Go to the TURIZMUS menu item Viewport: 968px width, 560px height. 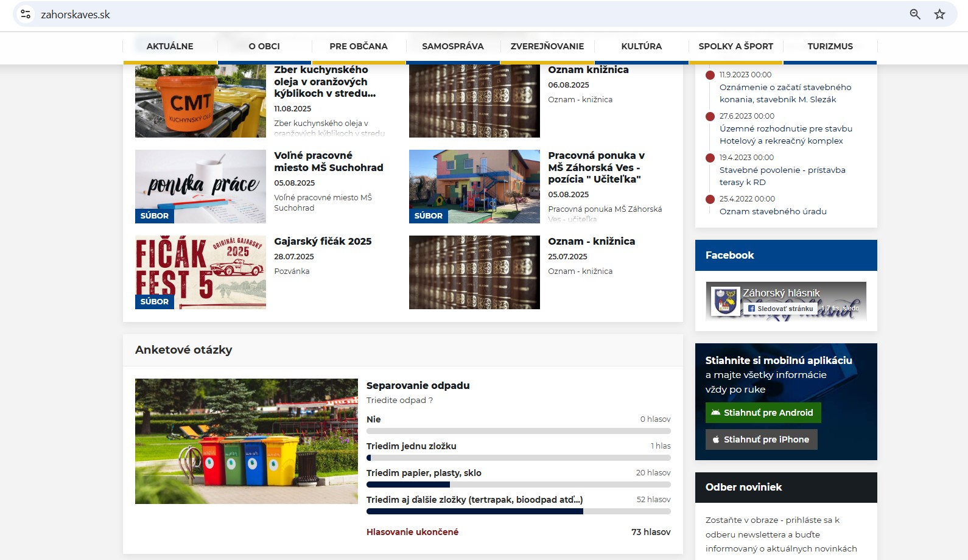830,46
